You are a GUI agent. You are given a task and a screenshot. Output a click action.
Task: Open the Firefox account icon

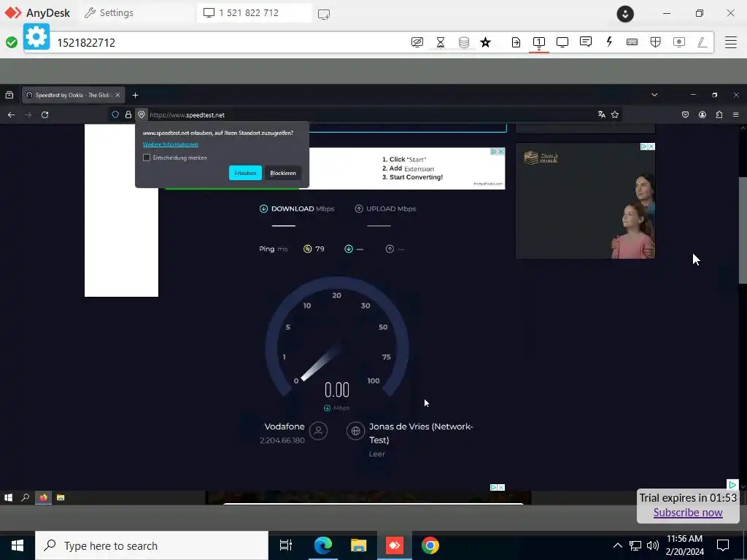(703, 114)
